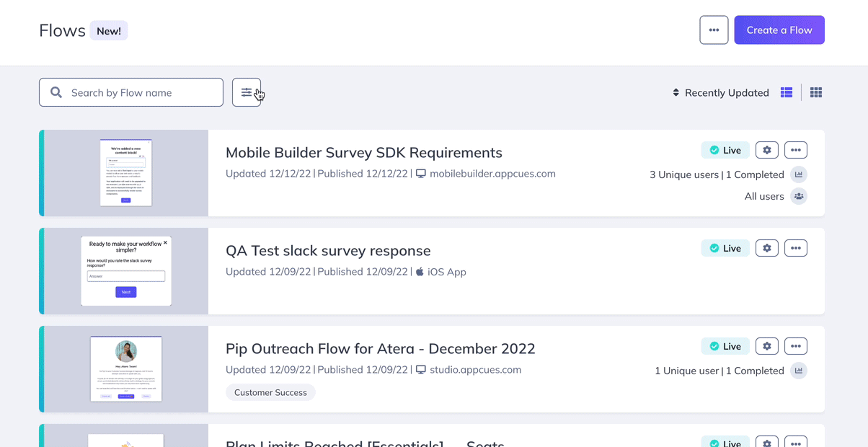Open QA Test slack survey thumbnail preview
Screen dimensions: 868x447
pyautogui.click(x=126, y=271)
